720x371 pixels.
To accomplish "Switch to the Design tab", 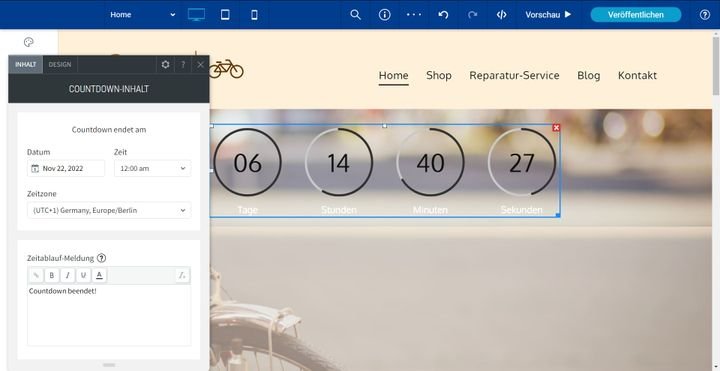I will pos(60,65).
